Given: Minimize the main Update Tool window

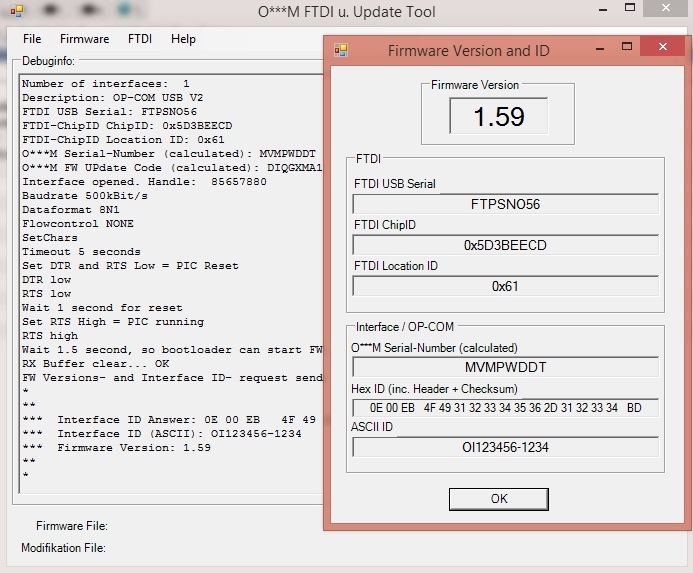Looking at the screenshot, I should tap(603, 9).
